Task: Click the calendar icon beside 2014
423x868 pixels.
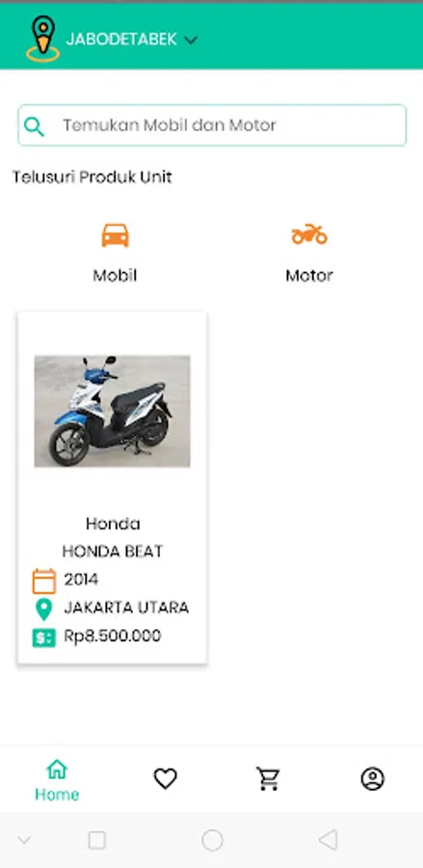Action: tap(44, 581)
